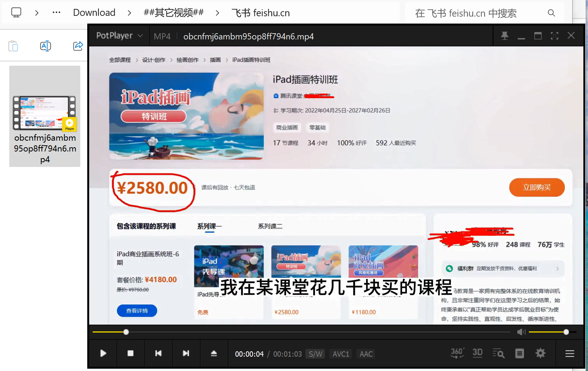Open the chapter search icon

pos(498,353)
